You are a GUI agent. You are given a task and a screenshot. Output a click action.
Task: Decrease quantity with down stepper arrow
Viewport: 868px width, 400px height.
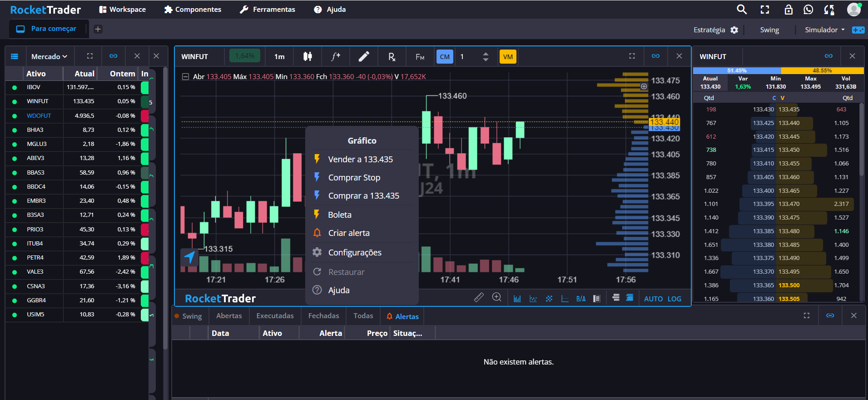tap(486, 60)
